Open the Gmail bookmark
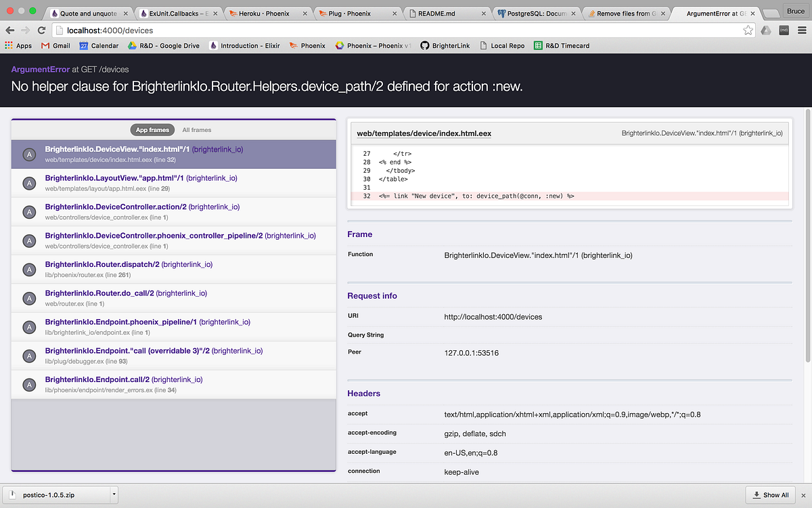Image resolution: width=812 pixels, height=508 pixels. (x=56, y=45)
